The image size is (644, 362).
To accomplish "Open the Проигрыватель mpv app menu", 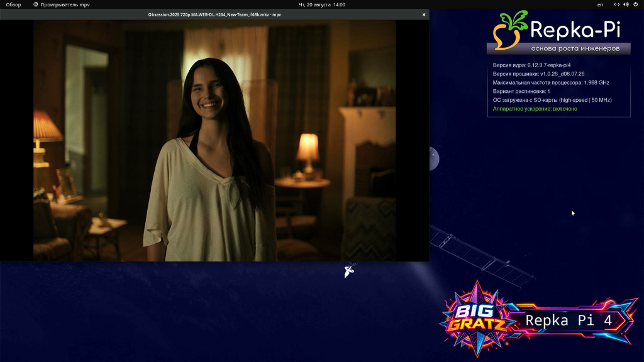I will [x=62, y=4].
